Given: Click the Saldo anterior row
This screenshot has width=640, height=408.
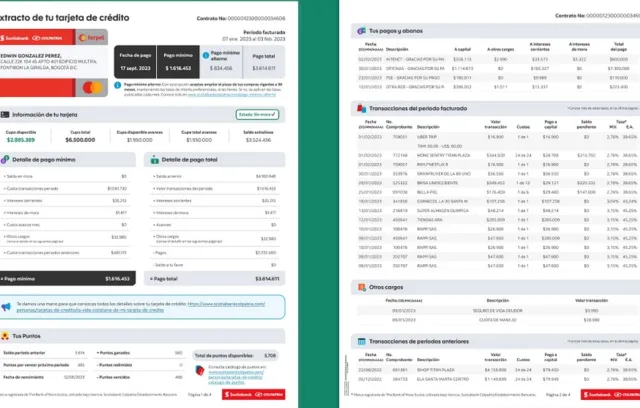Looking at the screenshot, I should point(215,176).
